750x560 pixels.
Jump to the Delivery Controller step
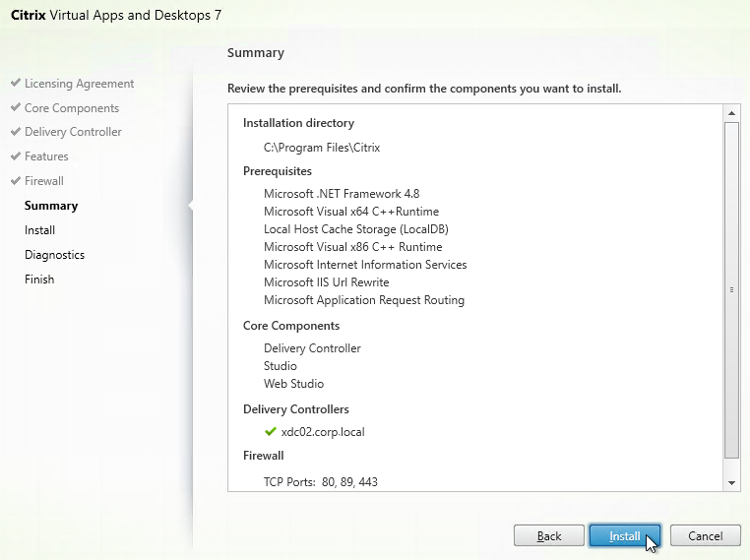tap(73, 132)
